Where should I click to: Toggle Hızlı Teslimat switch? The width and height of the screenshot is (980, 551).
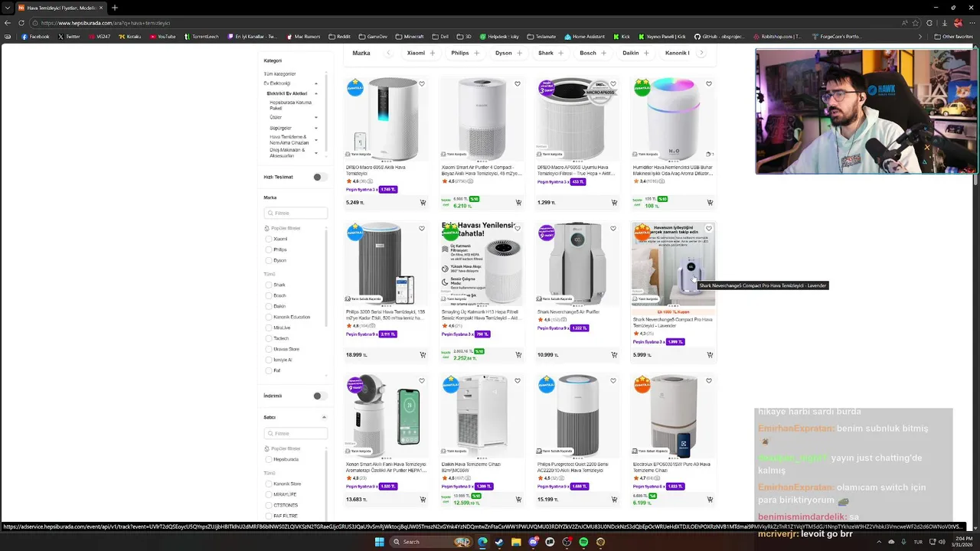pos(320,177)
